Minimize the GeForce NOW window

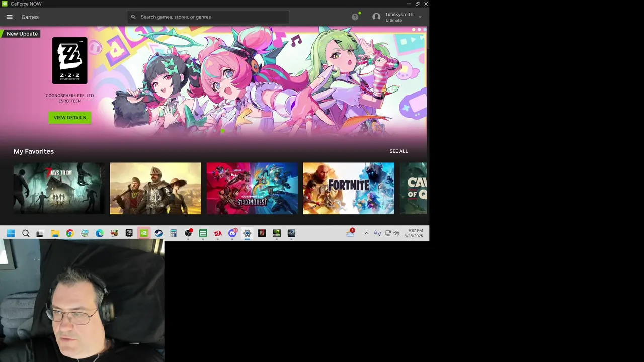[409, 4]
